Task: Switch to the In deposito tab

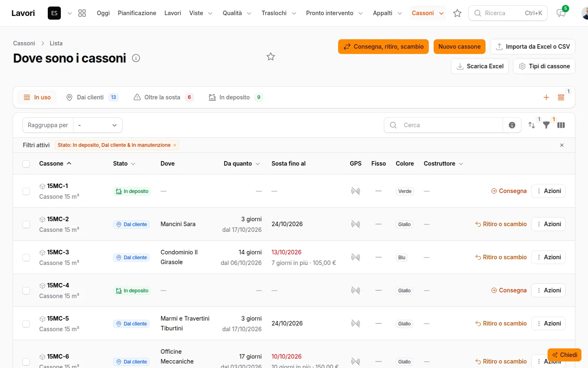Action: point(235,97)
